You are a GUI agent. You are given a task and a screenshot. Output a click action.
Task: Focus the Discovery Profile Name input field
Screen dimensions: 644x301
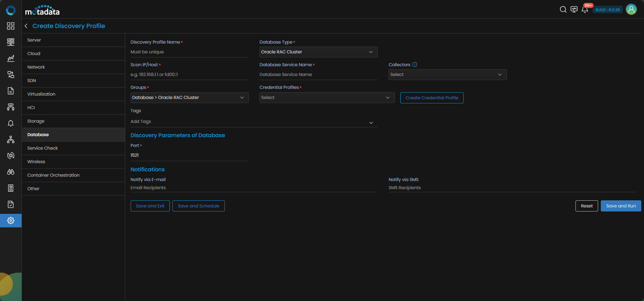click(189, 52)
